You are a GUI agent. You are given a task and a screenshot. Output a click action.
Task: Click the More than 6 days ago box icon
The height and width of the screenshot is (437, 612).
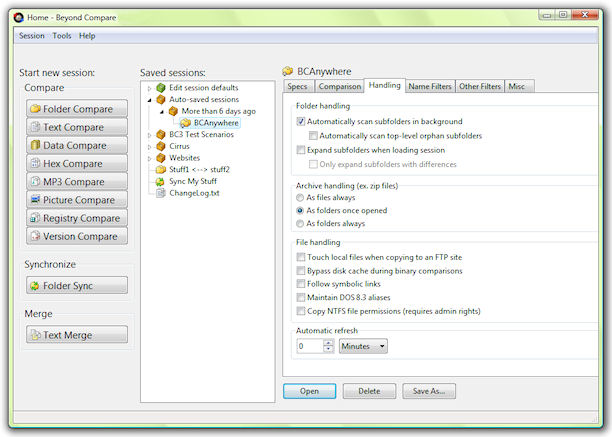click(x=173, y=111)
